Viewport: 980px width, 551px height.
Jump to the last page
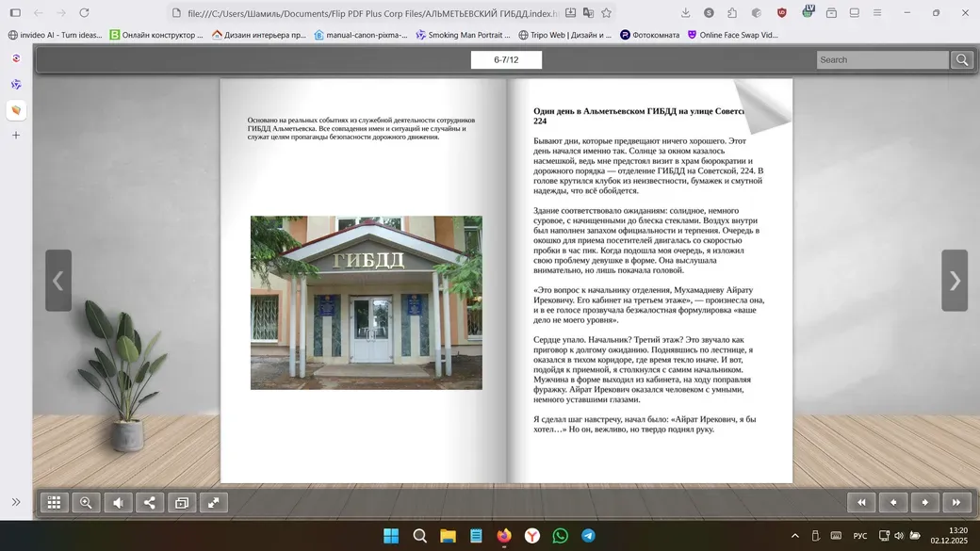956,503
